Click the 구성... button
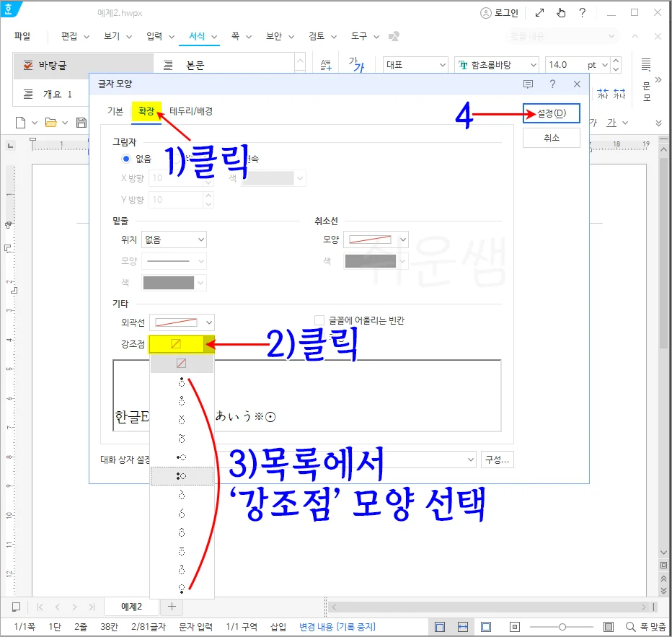Screen dimensions: 672x637 [496, 460]
